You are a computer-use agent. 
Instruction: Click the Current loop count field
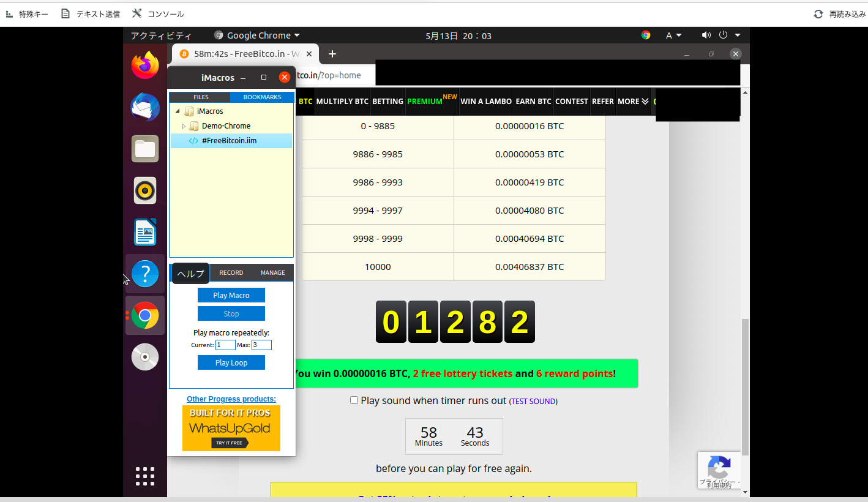tap(225, 345)
